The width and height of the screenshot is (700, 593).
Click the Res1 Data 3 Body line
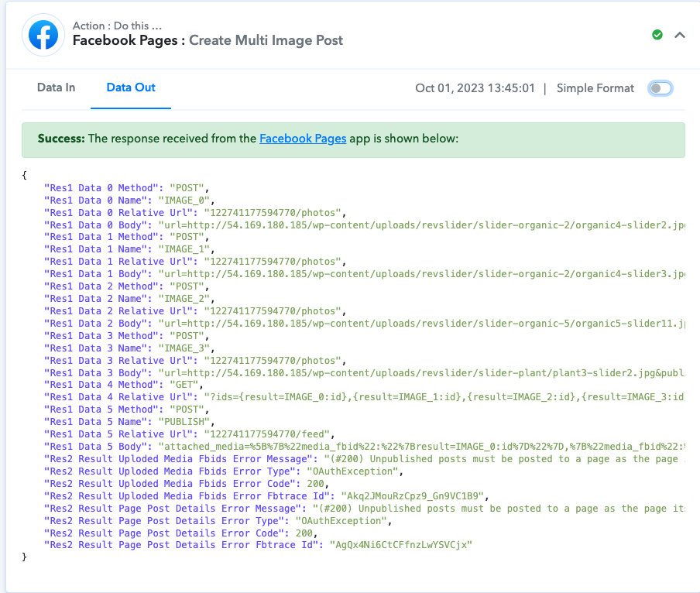[x=364, y=373]
